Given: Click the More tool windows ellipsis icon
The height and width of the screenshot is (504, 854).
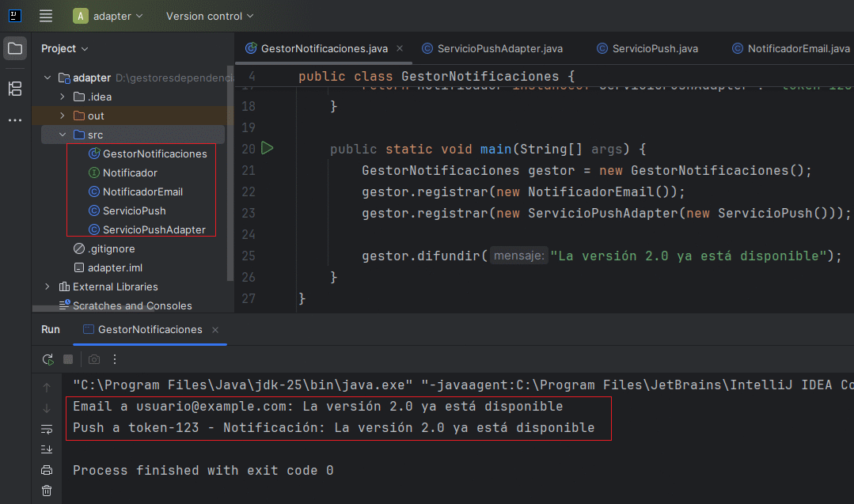Looking at the screenshot, I should coord(15,119).
